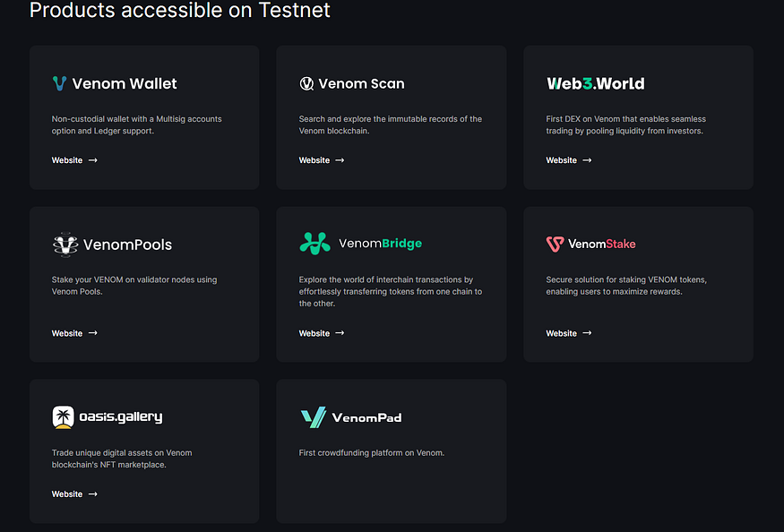Visit the Web3.World Website link
This screenshot has width=784, height=532.
click(x=562, y=160)
